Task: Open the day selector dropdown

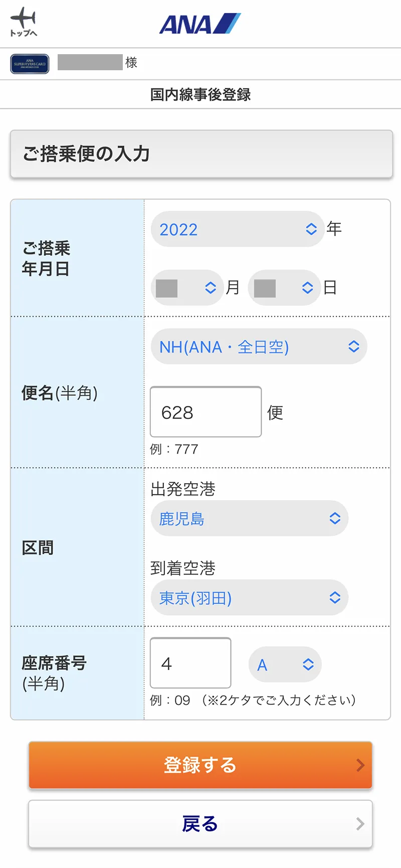Action: click(x=284, y=287)
